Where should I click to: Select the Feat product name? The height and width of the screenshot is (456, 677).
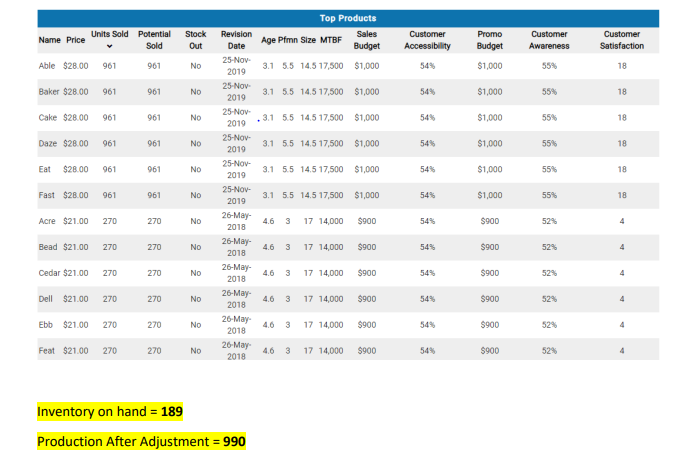pos(47,351)
